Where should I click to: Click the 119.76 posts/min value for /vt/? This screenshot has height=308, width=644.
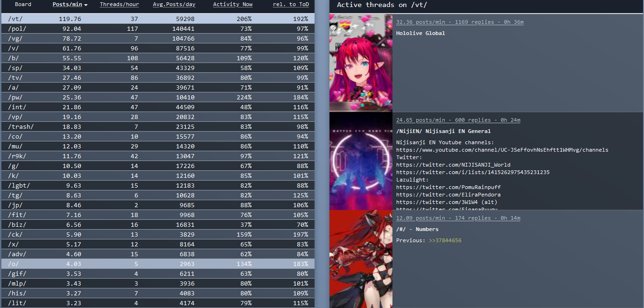(70, 19)
